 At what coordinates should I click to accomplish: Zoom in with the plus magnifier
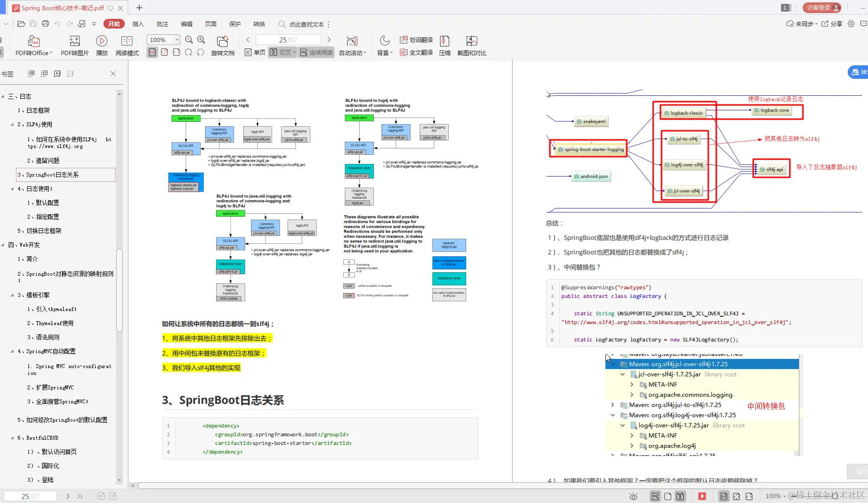pos(201,40)
